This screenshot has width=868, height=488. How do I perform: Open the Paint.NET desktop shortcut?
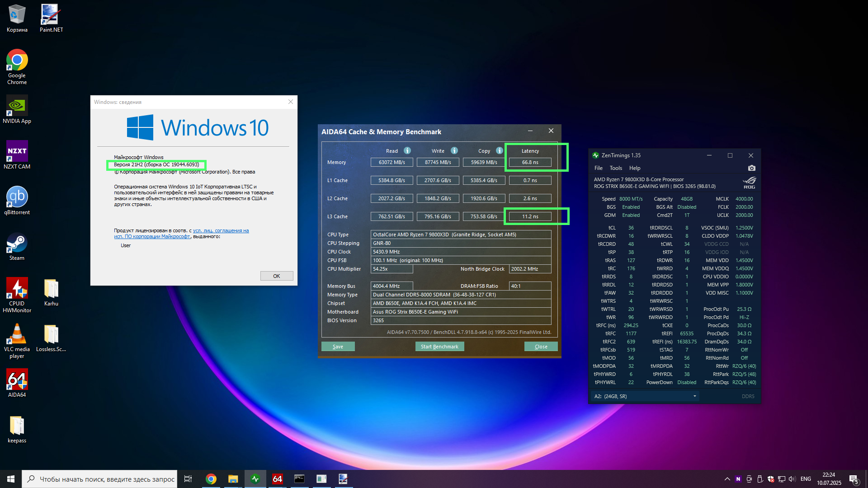click(x=51, y=19)
